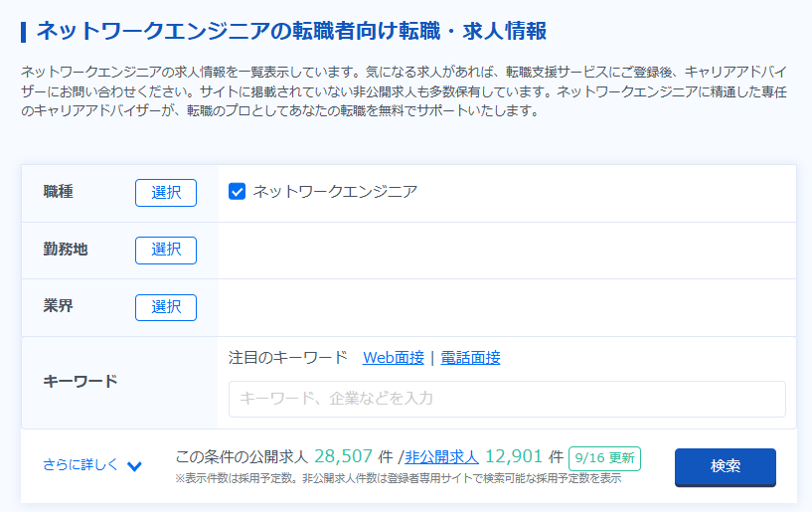Toggle the ネットワークエンジニア checkbox
The width and height of the screenshot is (812, 512).
[x=237, y=192]
